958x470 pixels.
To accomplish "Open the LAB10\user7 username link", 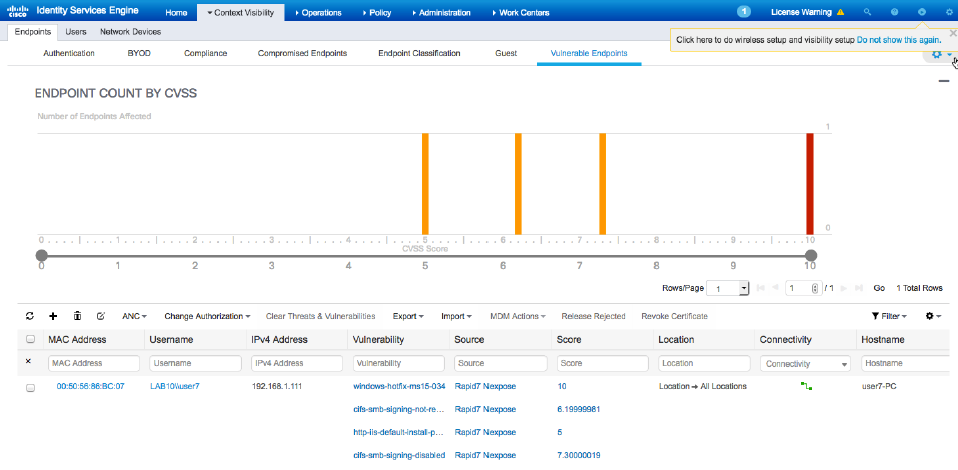I will click(175, 386).
